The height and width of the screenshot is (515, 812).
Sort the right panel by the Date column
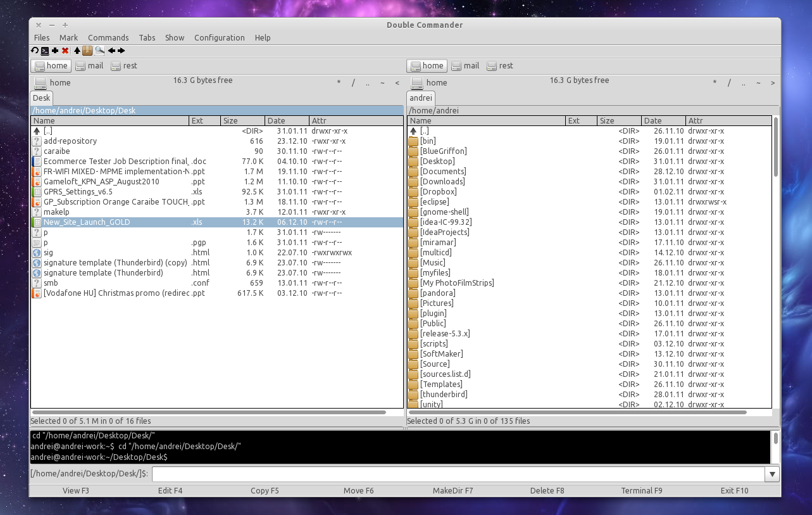point(663,120)
